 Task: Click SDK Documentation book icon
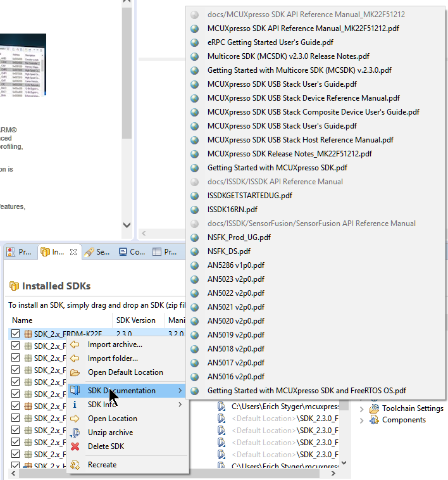tap(75, 390)
